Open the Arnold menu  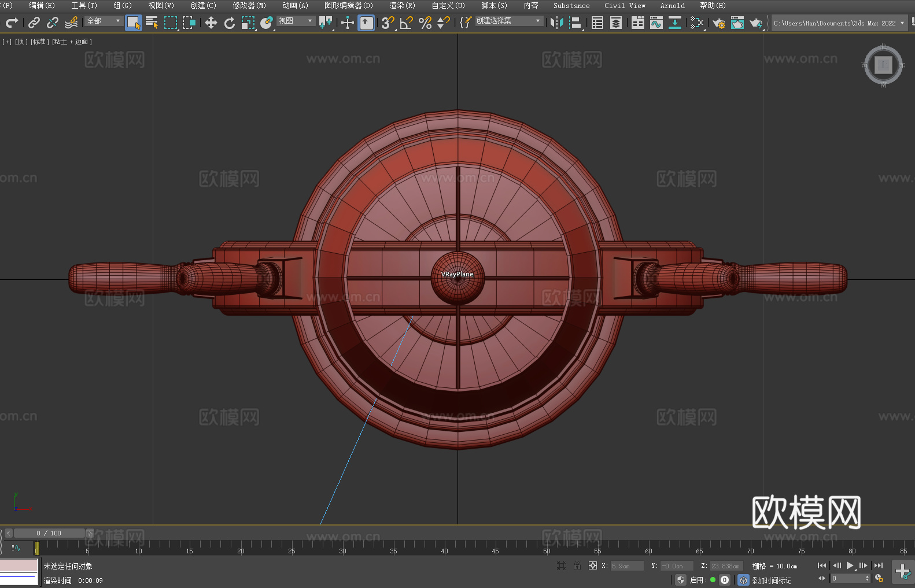click(672, 5)
